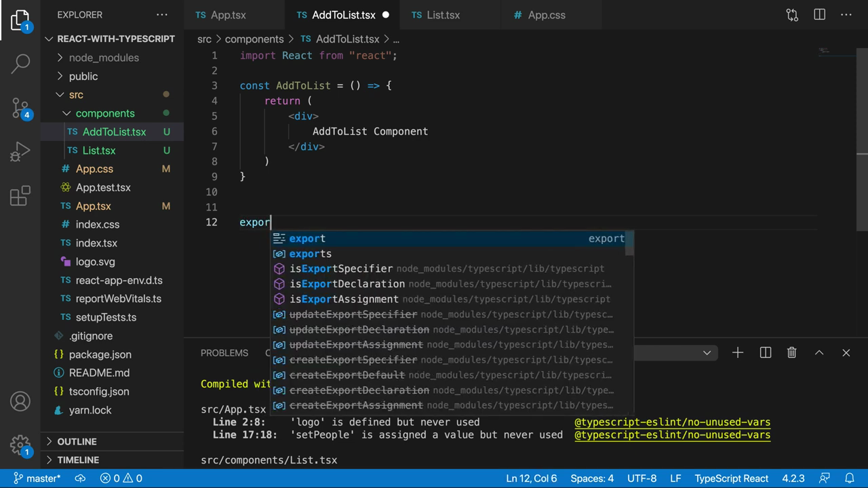
Task: Select isExportDeclaration suggestion
Action: 452,284
